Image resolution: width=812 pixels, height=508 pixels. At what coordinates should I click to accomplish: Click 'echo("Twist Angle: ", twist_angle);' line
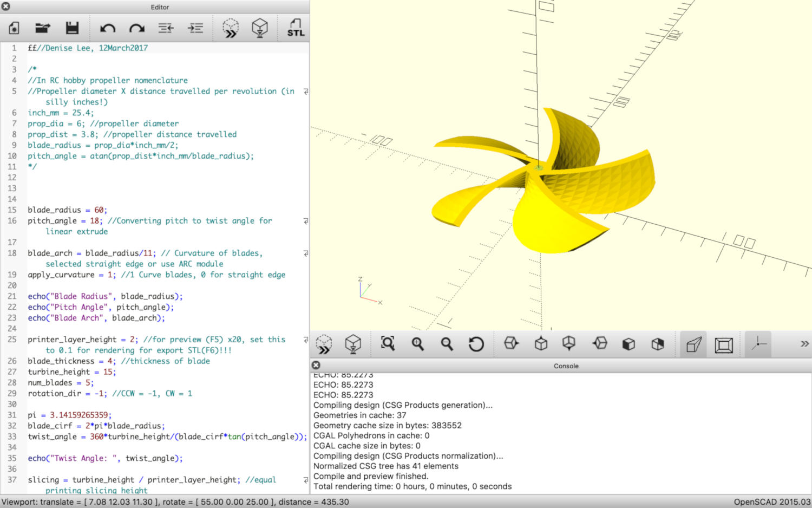point(106,458)
